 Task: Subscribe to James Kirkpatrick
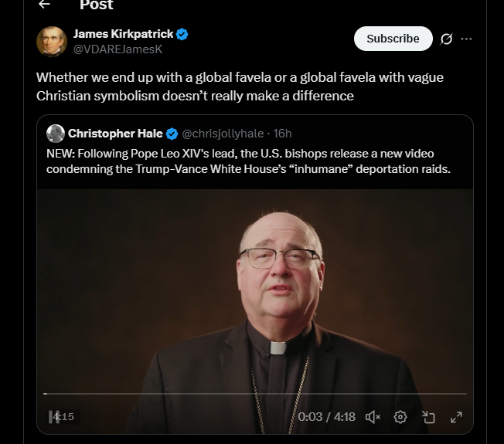(x=393, y=39)
